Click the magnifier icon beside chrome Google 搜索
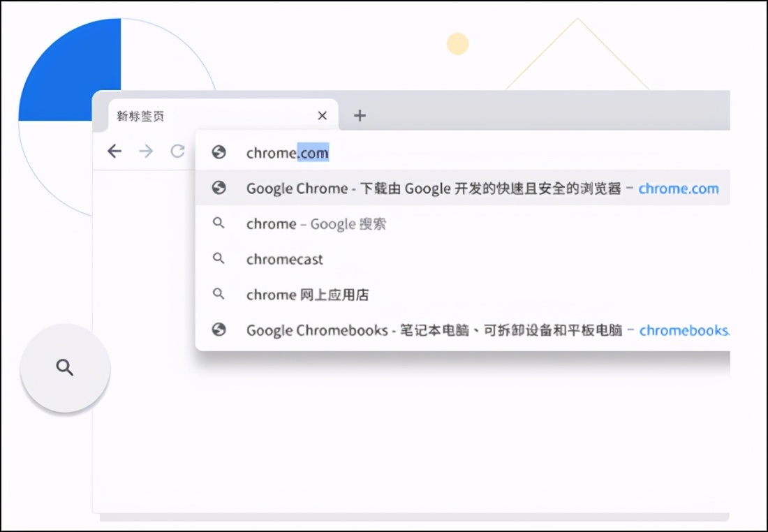The height and width of the screenshot is (532, 768). [x=219, y=223]
